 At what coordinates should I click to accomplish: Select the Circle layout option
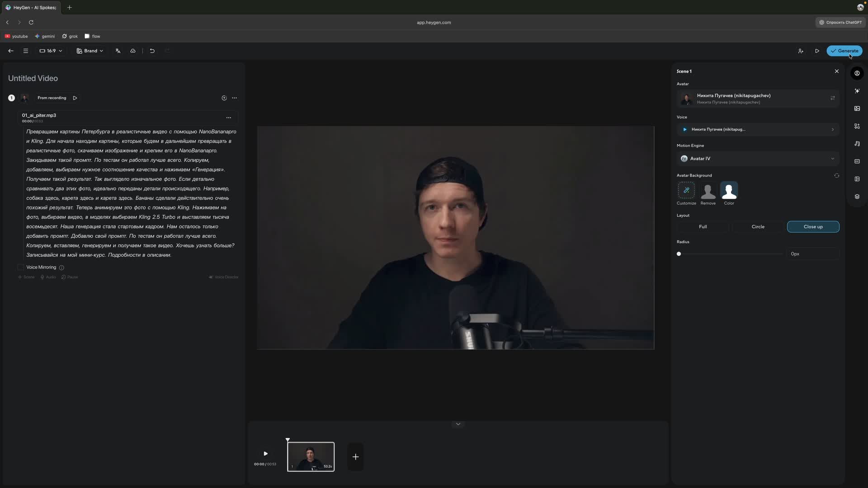click(758, 226)
